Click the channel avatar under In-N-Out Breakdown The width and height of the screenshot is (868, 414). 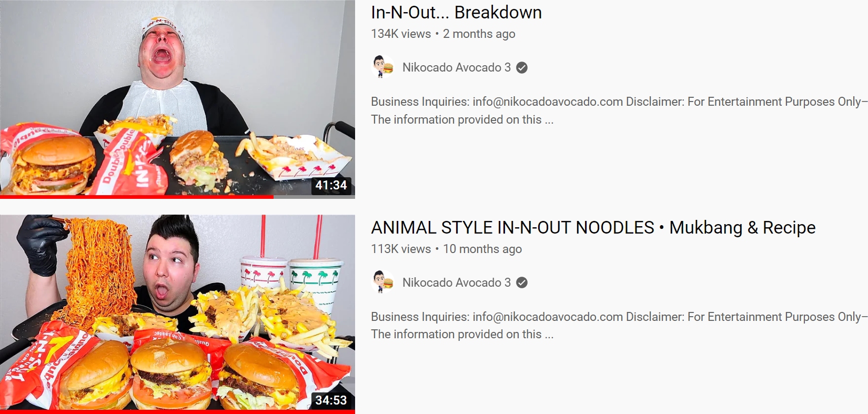383,67
